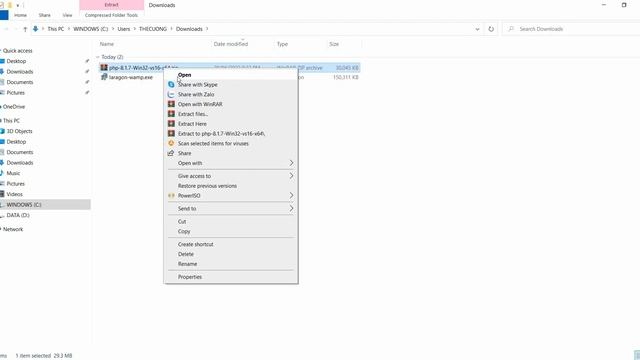Sort files by Date modified column
This screenshot has width=640, height=360.
(231, 44)
